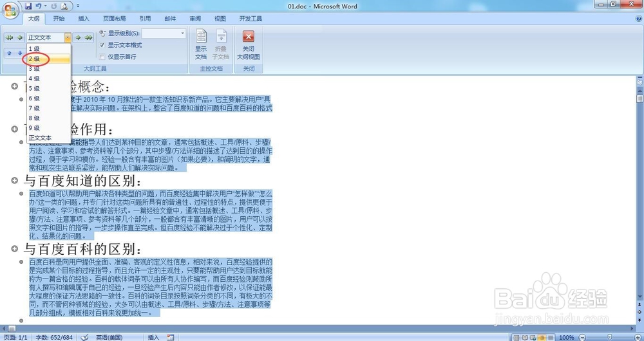
Task: Choose 9 级 from the level list
Action: pos(49,128)
